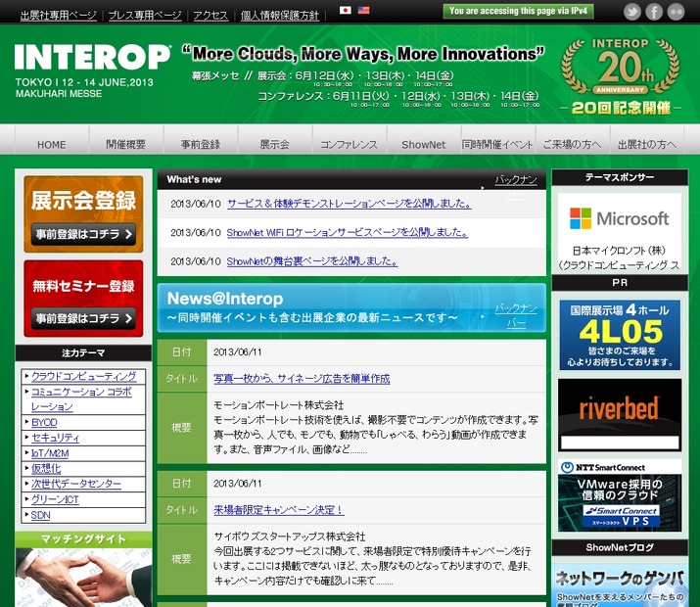Open マッチングサイト handshake banner
The width and height of the screenshot is (700, 607).
tap(83, 570)
